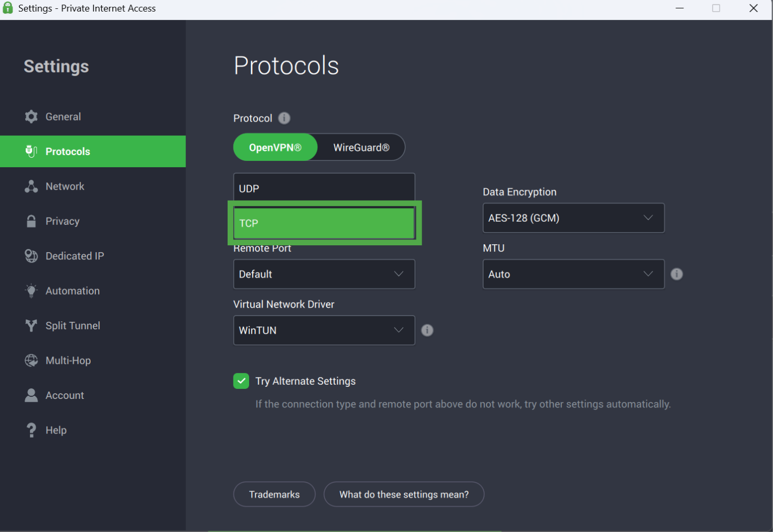The image size is (773, 532).
Task: Click the Dedicated IP globe icon
Action: (x=31, y=256)
